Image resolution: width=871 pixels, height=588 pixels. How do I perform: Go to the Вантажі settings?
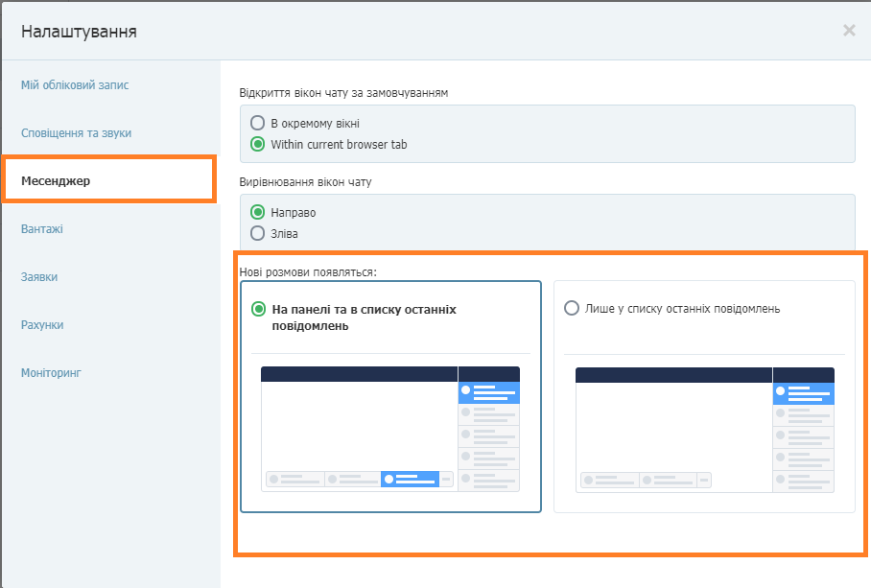tap(41, 228)
